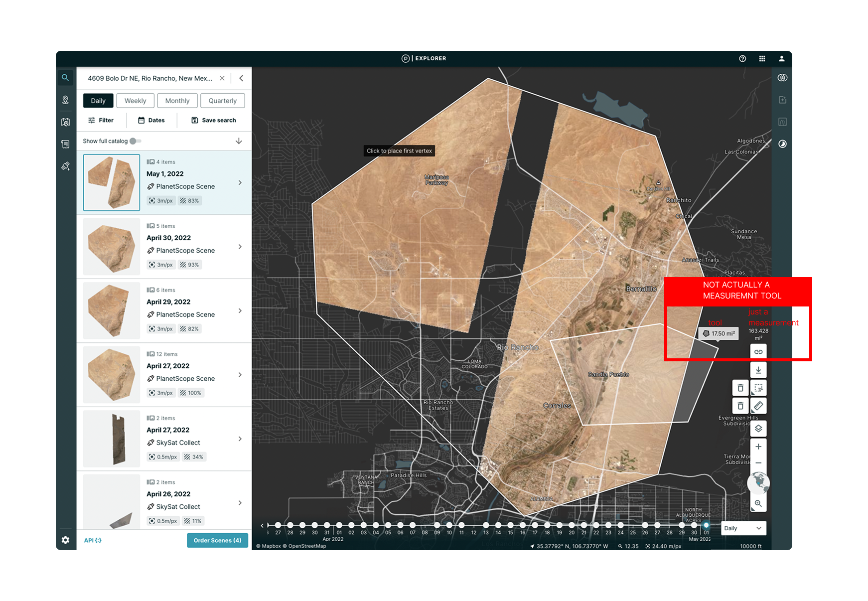The image size is (868, 601).
Task: Click the 24.40 m/px status readout
Action: coord(663,546)
